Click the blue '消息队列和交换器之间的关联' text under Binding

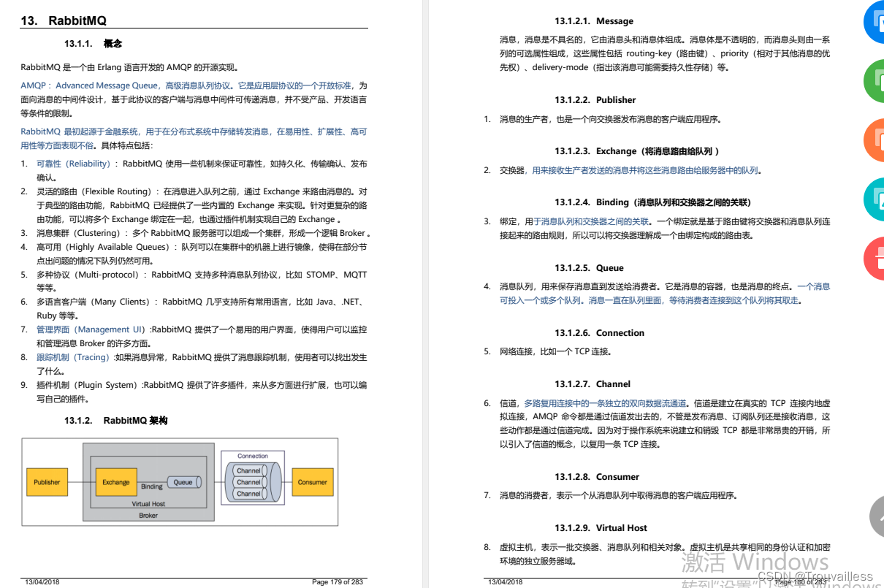tap(595, 221)
